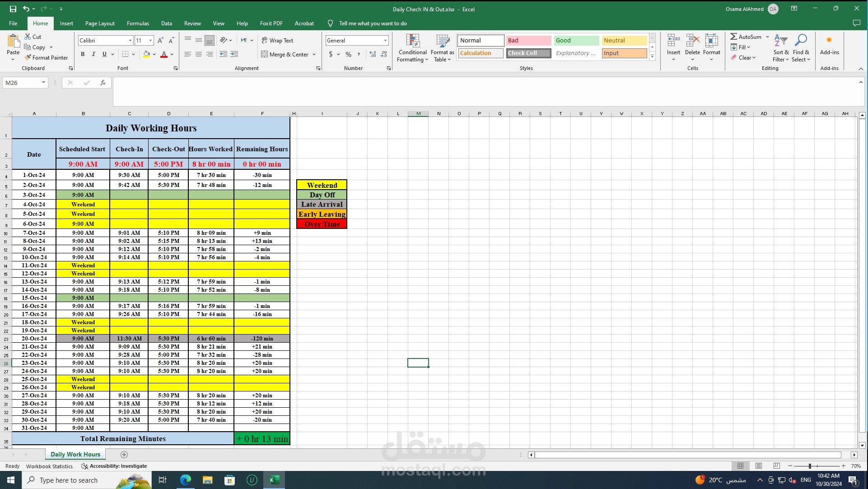Expand the Name Box dropdown
The width and height of the screenshot is (868, 489).
43,83
